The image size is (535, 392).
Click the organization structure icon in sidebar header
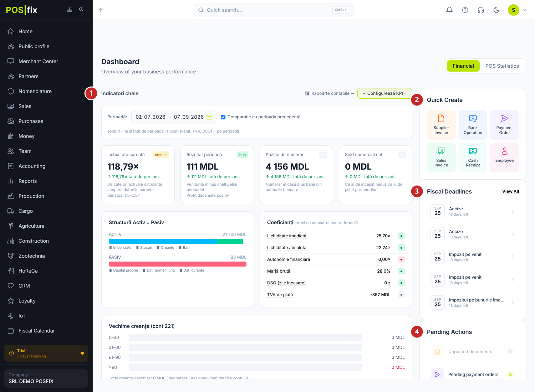pos(70,10)
